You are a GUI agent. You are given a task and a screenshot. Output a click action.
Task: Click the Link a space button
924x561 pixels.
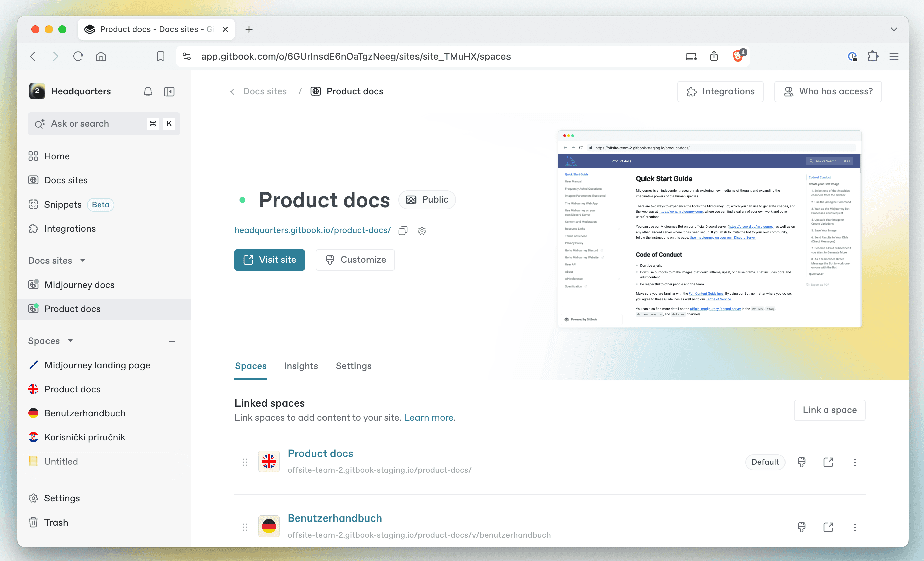(x=830, y=410)
